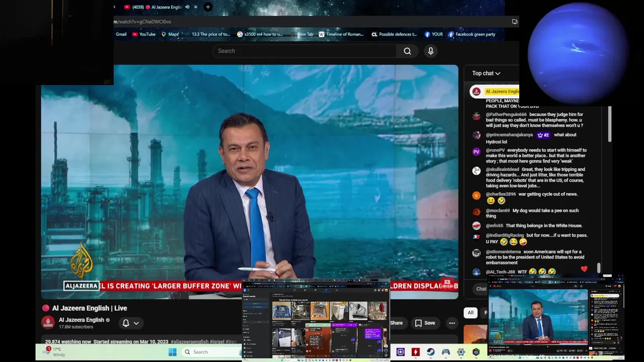644x362 pixels.
Task: Open the Facebook 'YOUR' bookmark
Action: [x=433, y=34]
